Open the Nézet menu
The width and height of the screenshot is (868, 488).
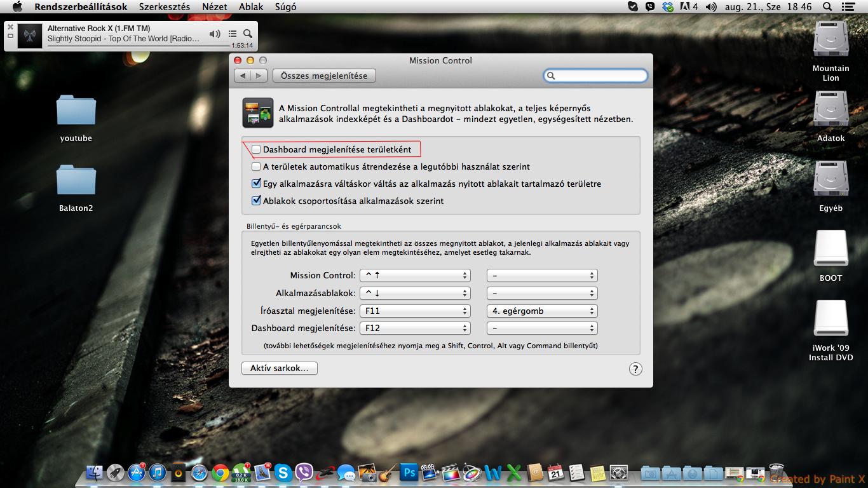click(214, 6)
